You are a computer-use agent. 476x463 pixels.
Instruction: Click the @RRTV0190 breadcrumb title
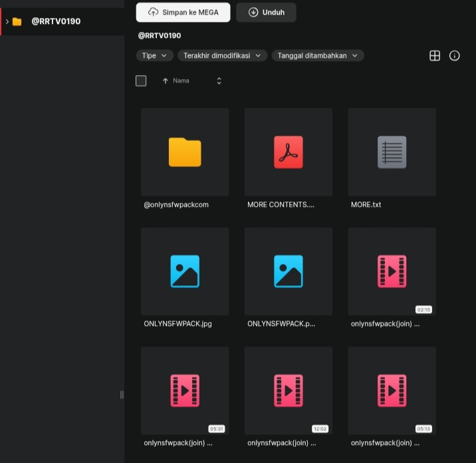(x=160, y=36)
